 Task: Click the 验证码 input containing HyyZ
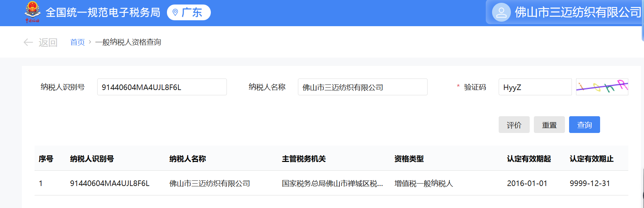tap(535, 87)
